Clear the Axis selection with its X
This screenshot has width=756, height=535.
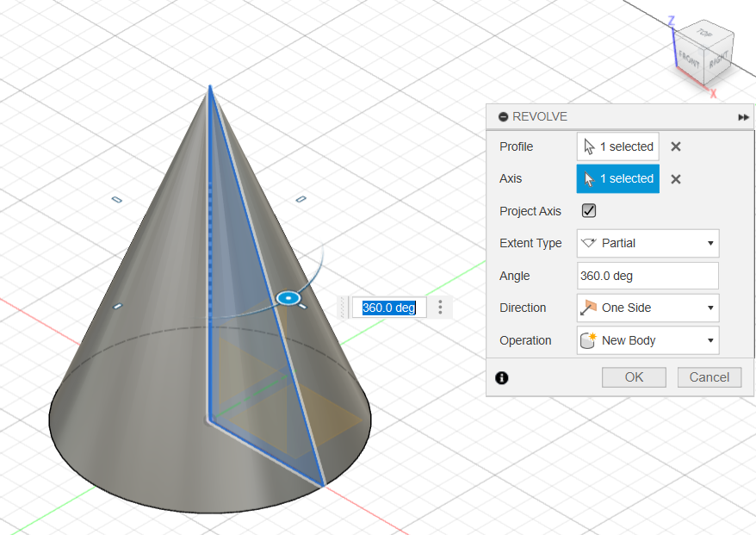675,179
